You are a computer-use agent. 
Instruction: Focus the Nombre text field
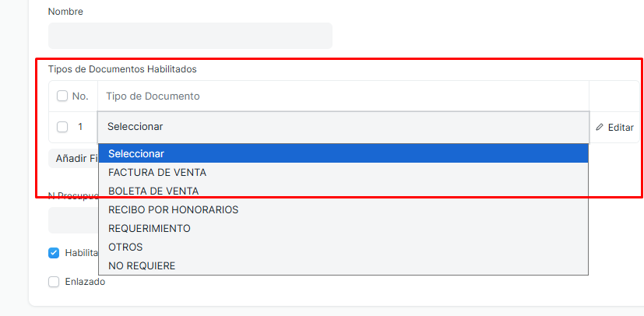190,36
